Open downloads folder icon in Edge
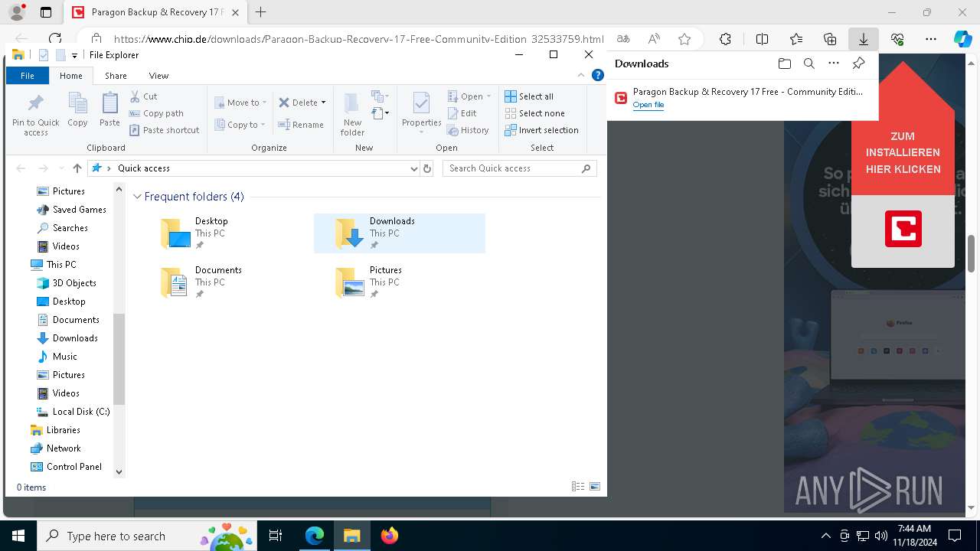The image size is (980, 551). pyautogui.click(x=784, y=64)
